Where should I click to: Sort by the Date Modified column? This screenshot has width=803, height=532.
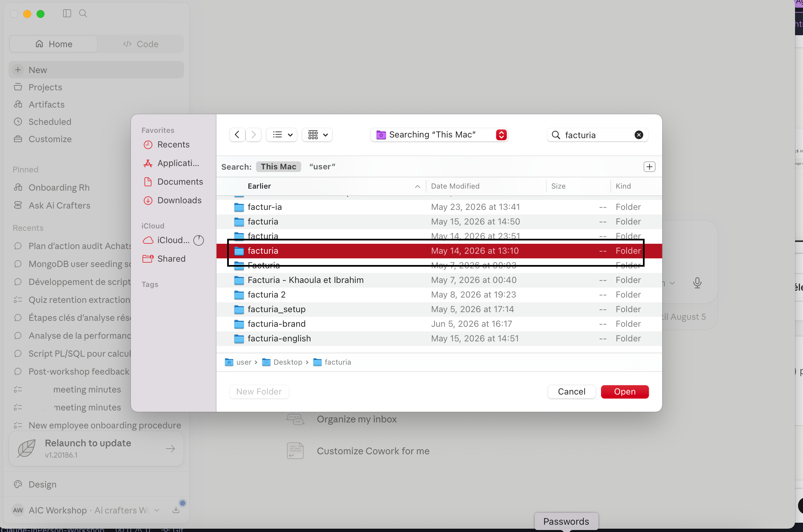pos(486,186)
